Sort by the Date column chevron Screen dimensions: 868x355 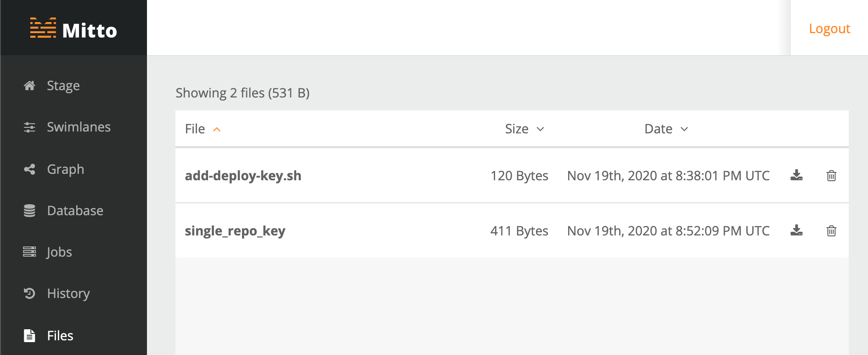pyautogui.click(x=684, y=129)
